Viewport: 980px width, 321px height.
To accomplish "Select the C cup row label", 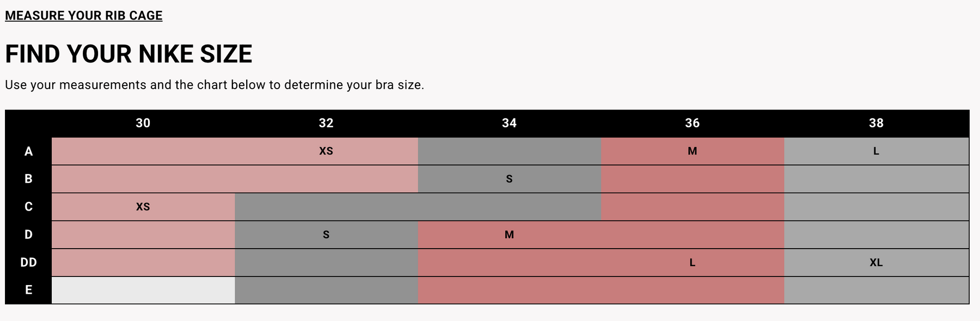I will tap(28, 207).
